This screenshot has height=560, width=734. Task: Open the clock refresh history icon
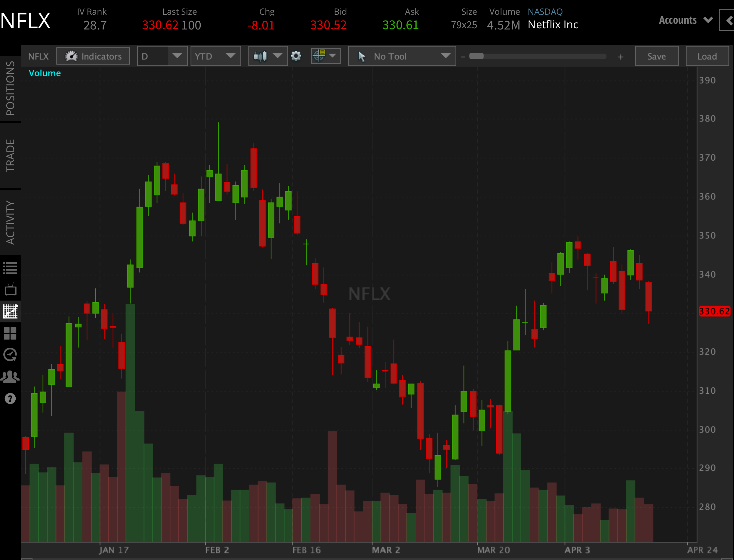(x=10, y=355)
